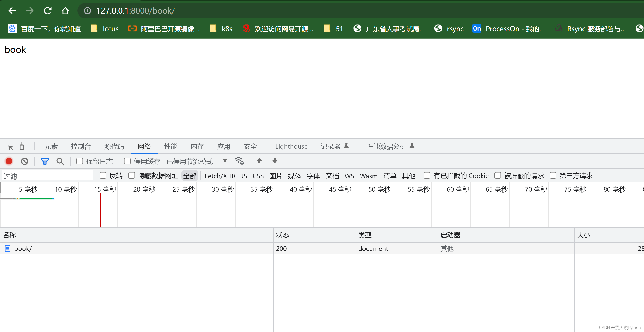This screenshot has width=644, height=332.
Task: Export HAR file with download arrow icon
Action: (x=275, y=161)
